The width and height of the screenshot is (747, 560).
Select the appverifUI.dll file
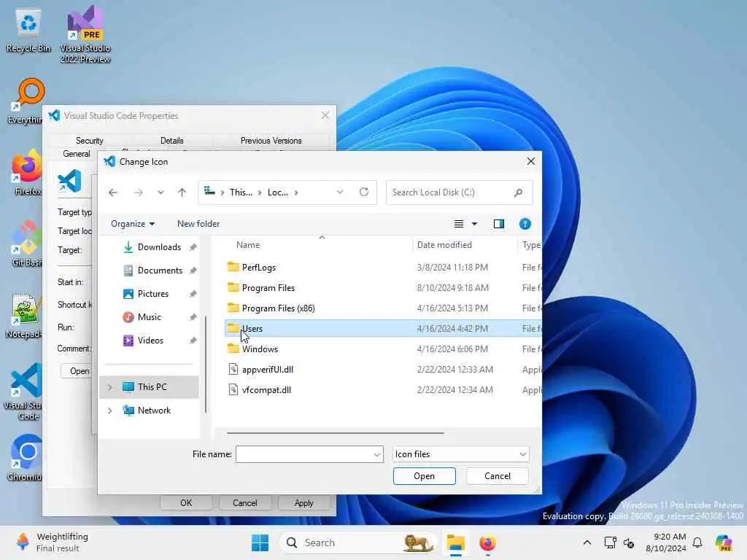(x=267, y=370)
